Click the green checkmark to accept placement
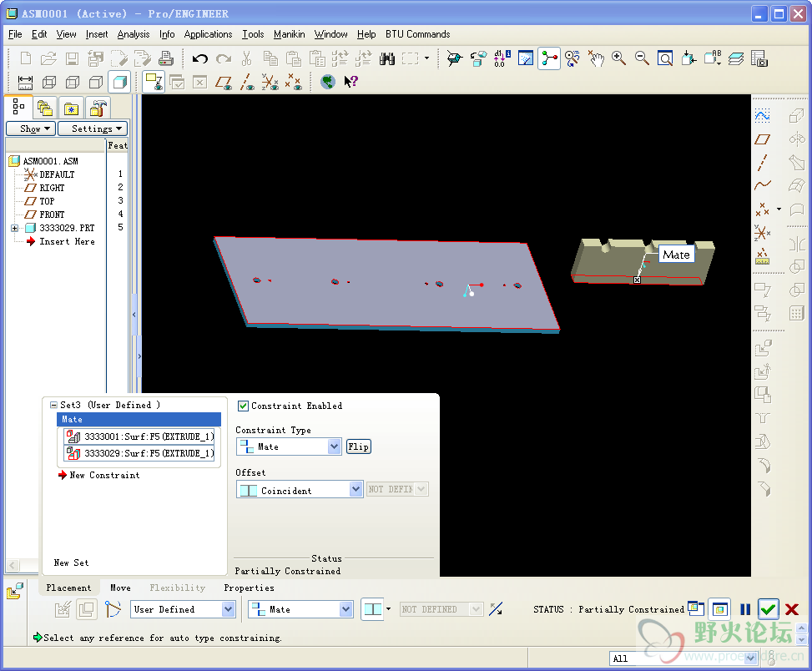812x671 pixels. [x=769, y=609]
